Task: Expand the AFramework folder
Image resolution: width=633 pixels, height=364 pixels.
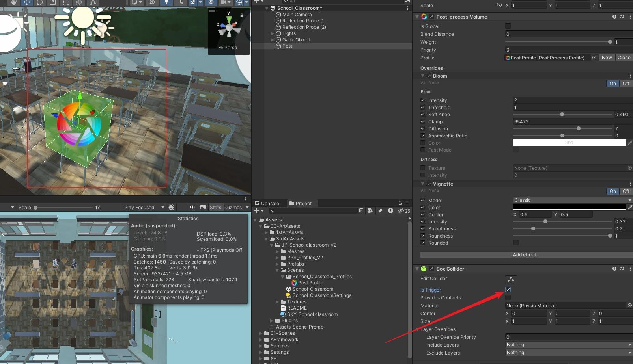Action: (261, 340)
